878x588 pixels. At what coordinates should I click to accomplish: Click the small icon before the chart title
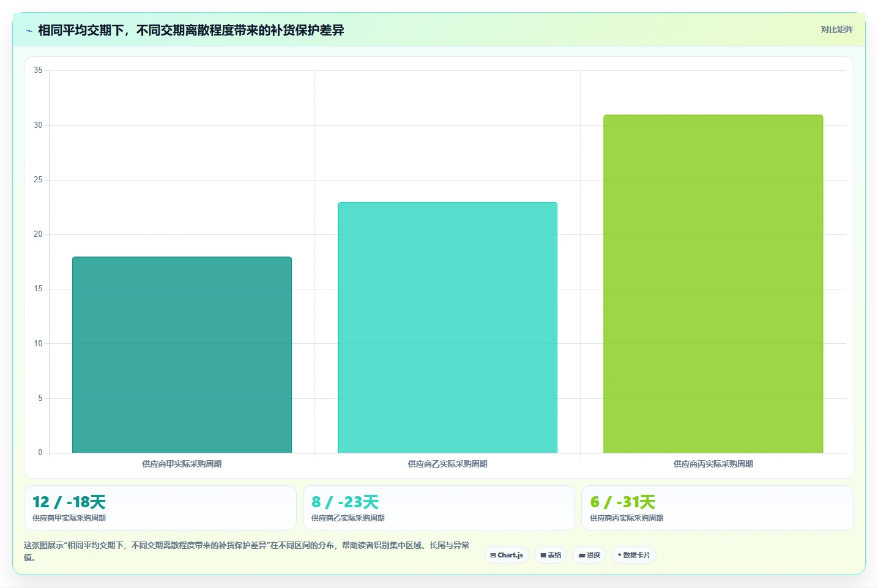[x=29, y=31]
